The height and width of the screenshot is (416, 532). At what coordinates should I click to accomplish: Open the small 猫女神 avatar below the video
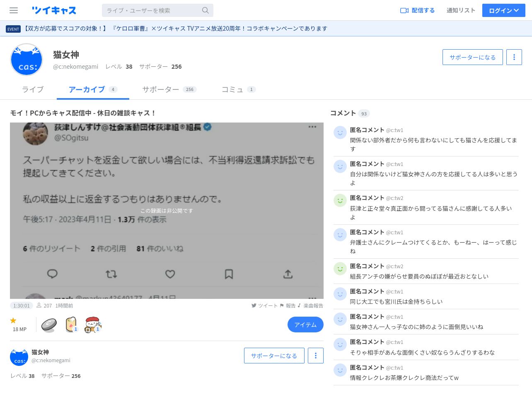tap(19, 357)
